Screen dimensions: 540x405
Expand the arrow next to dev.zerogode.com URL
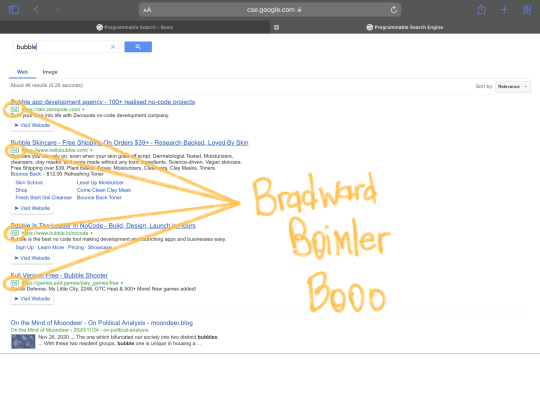(83, 110)
